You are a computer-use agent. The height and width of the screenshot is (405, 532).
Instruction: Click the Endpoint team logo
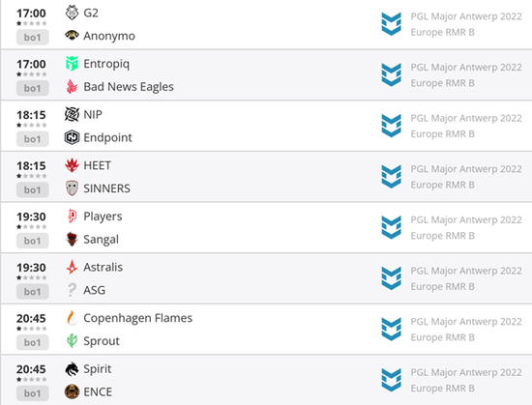tap(72, 137)
